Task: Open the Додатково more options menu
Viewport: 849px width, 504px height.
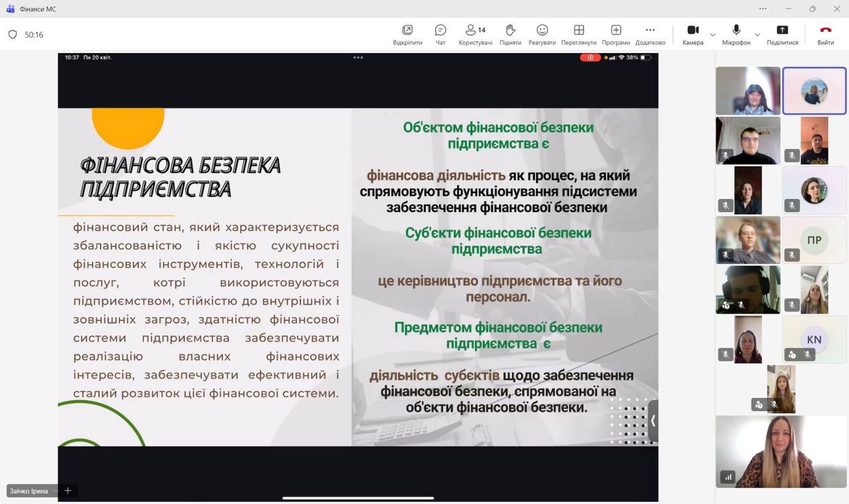Action: tap(650, 34)
